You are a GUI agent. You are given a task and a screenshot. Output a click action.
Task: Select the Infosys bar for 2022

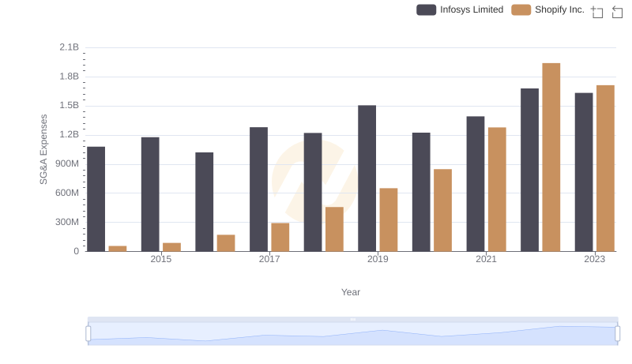pos(529,170)
